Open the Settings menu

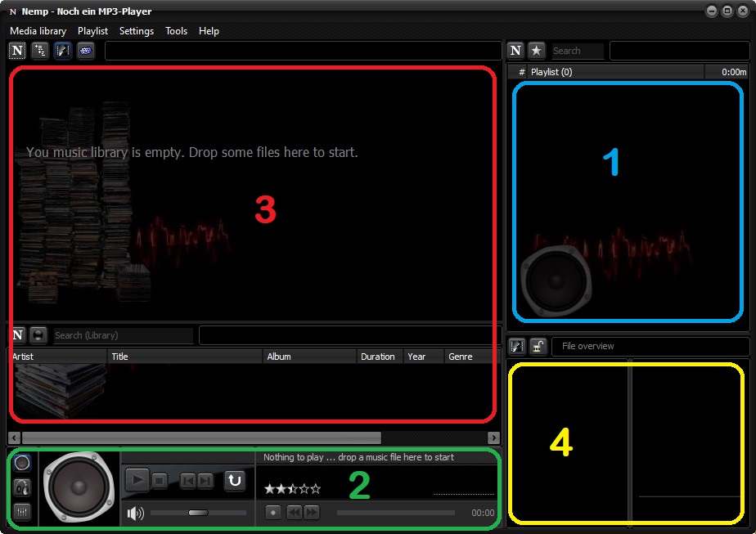[136, 31]
